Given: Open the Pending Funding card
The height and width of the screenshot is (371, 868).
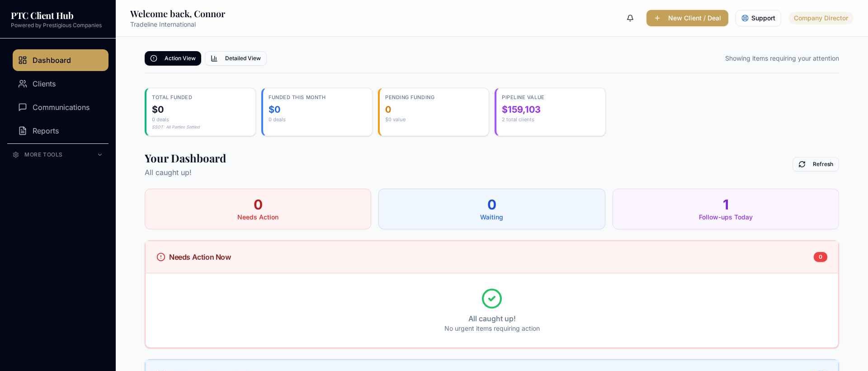Looking at the screenshot, I should 434,112.
